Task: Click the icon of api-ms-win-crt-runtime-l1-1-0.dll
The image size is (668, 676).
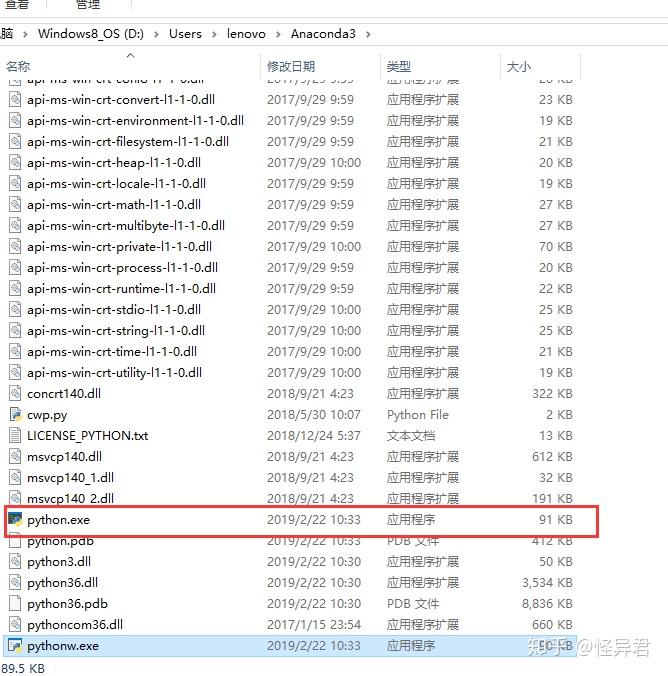Action: point(15,288)
